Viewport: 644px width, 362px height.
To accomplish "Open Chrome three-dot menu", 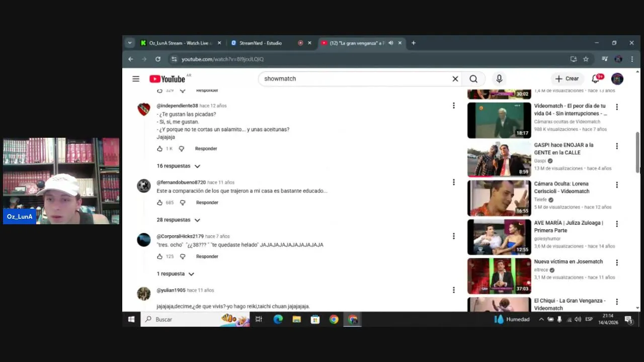I will [x=632, y=59].
